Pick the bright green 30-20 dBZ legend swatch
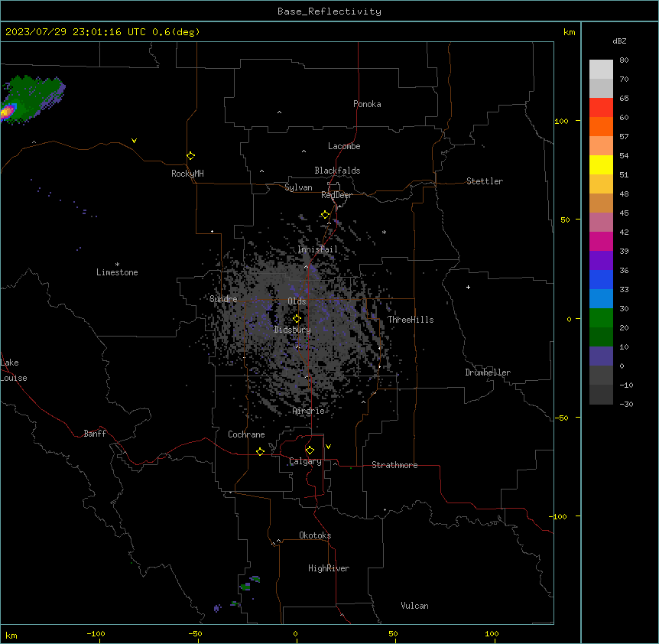Screen dimensions: 659x644 pos(601,318)
